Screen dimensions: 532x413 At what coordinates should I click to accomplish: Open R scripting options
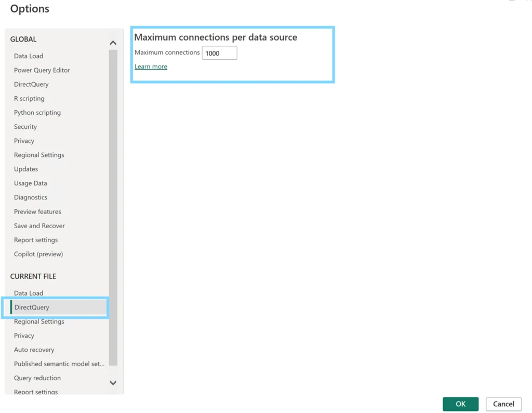pyautogui.click(x=29, y=98)
